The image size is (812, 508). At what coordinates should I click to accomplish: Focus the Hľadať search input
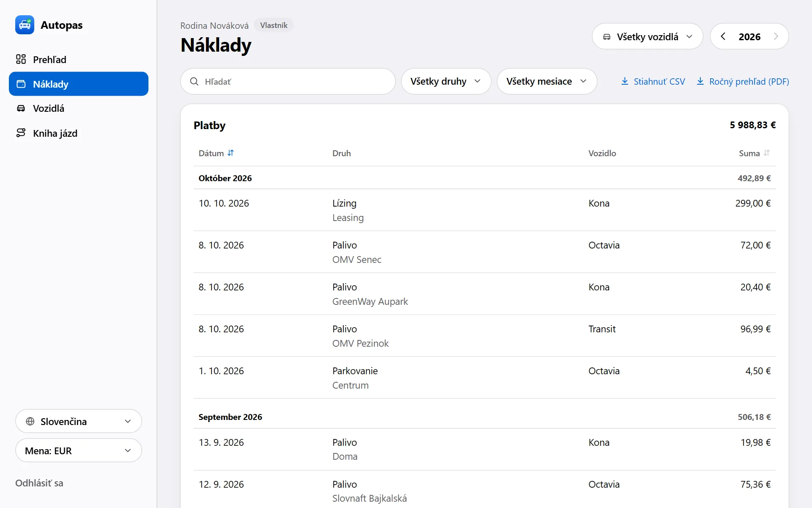[x=288, y=81]
